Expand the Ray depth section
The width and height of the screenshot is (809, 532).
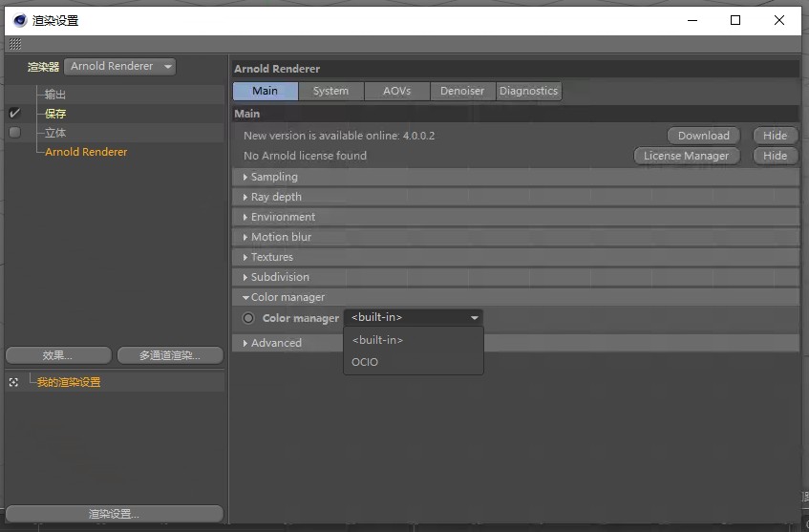[516, 197]
